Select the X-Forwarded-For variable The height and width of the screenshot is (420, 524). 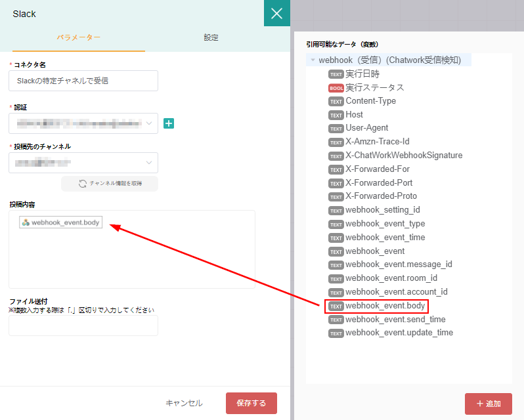coord(369,169)
